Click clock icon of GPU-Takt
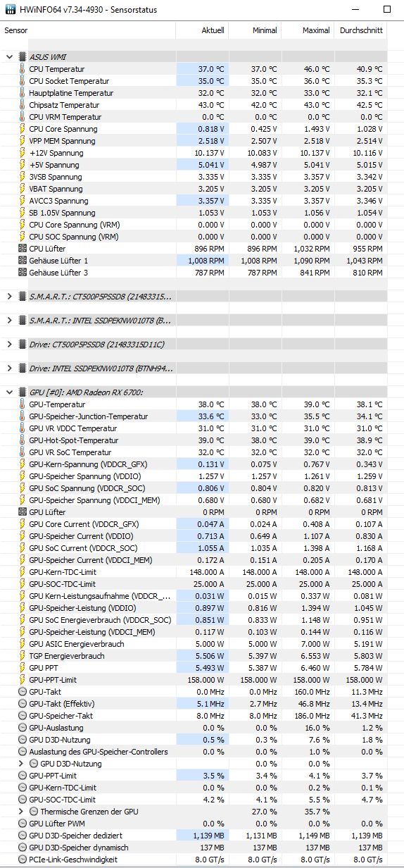Viewport: 404px width, 868px height. pos(22,692)
